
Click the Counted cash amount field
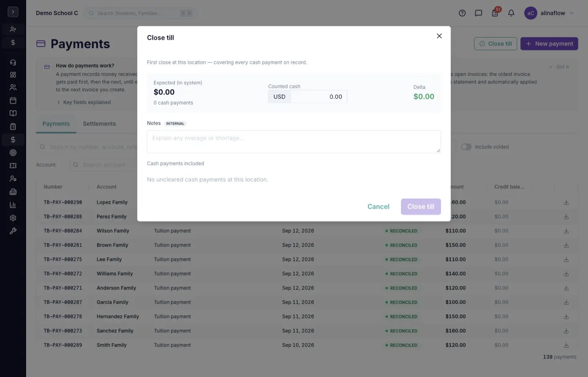tap(319, 97)
